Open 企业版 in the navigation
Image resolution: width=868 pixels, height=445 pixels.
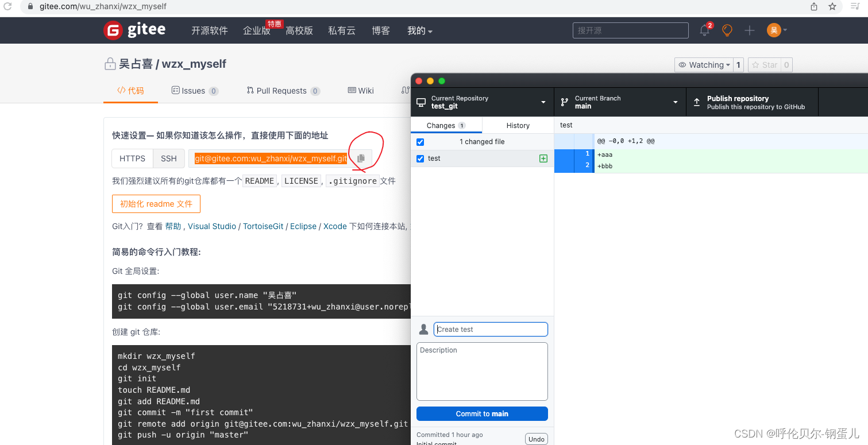[257, 30]
